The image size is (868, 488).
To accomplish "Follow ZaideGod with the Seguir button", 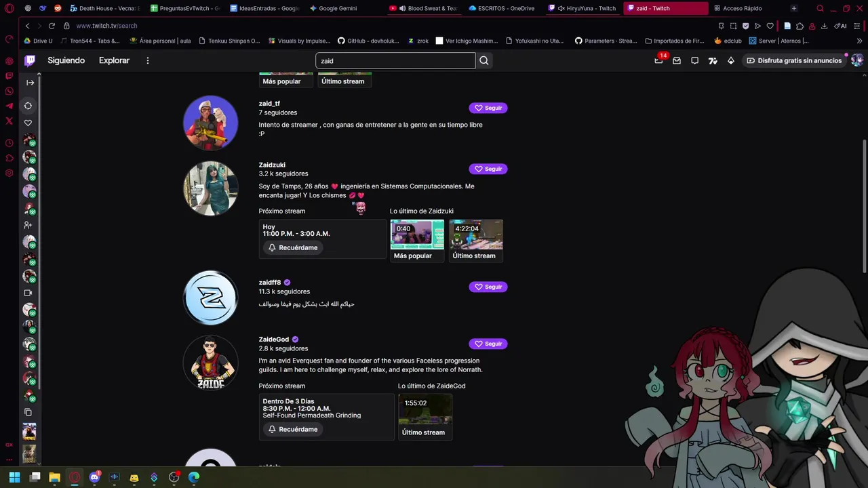I will click(x=488, y=344).
